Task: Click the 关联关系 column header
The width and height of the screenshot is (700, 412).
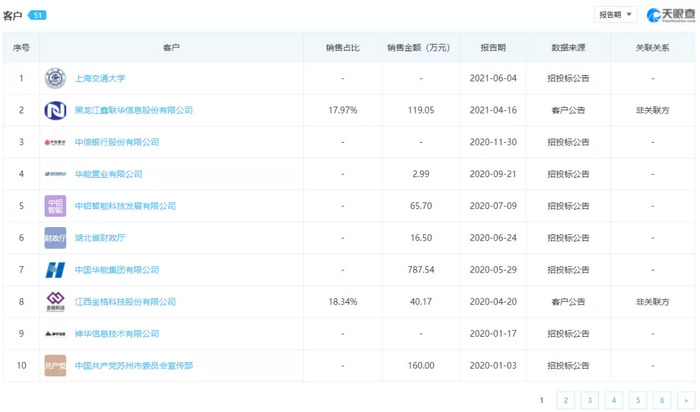Action: coord(652,48)
